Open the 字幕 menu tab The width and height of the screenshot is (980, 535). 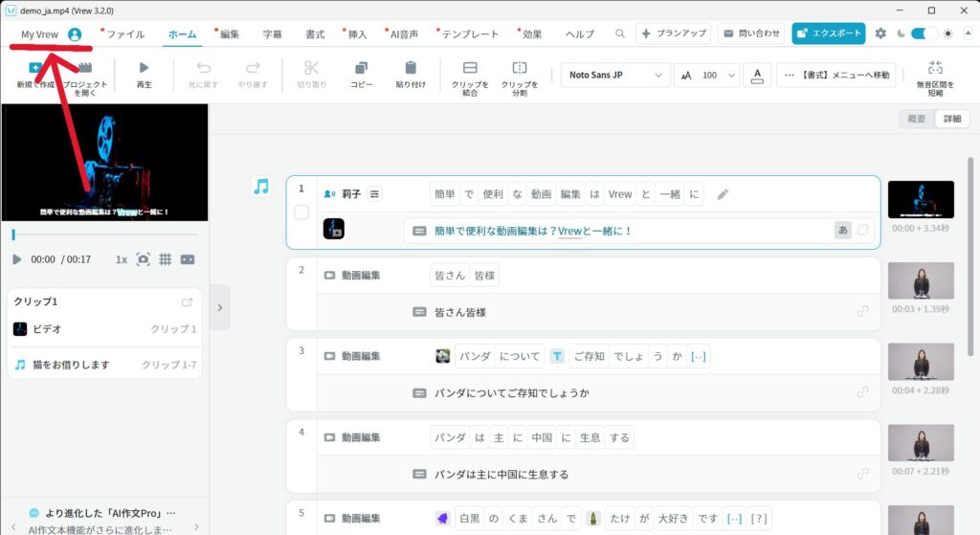click(x=272, y=34)
